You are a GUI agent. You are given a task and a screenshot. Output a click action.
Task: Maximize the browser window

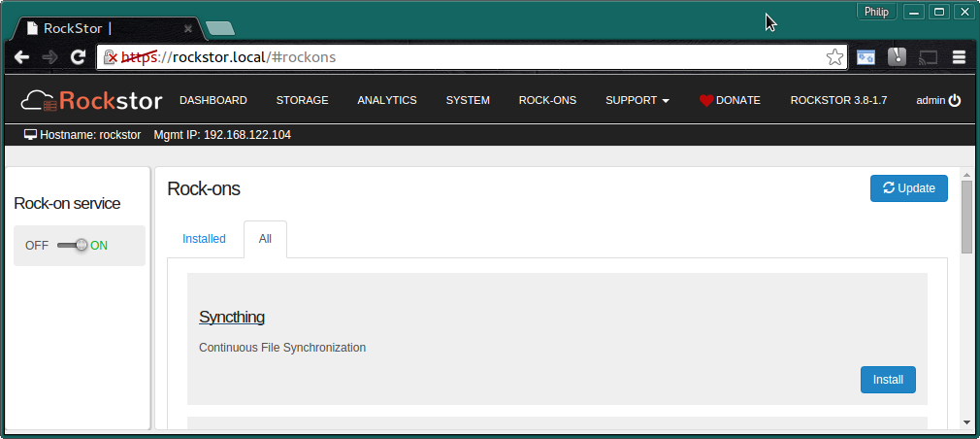pyautogui.click(x=938, y=12)
